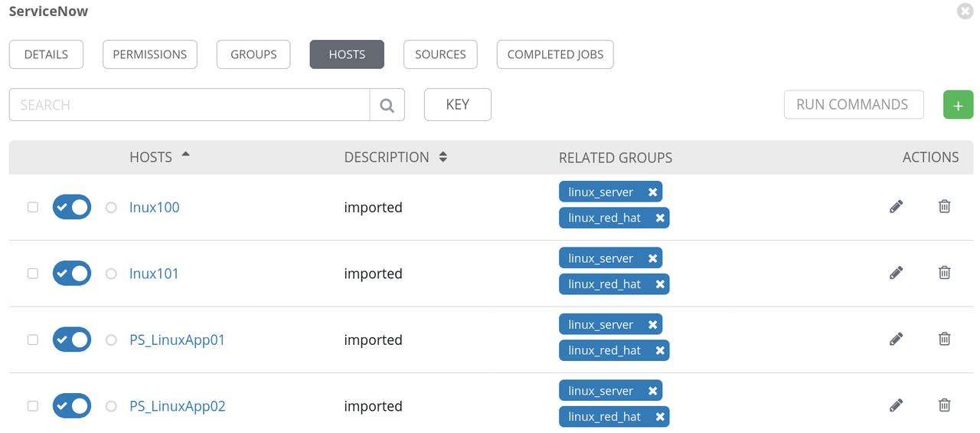Open the Details tab
The image size is (980, 433).
click(x=46, y=54)
